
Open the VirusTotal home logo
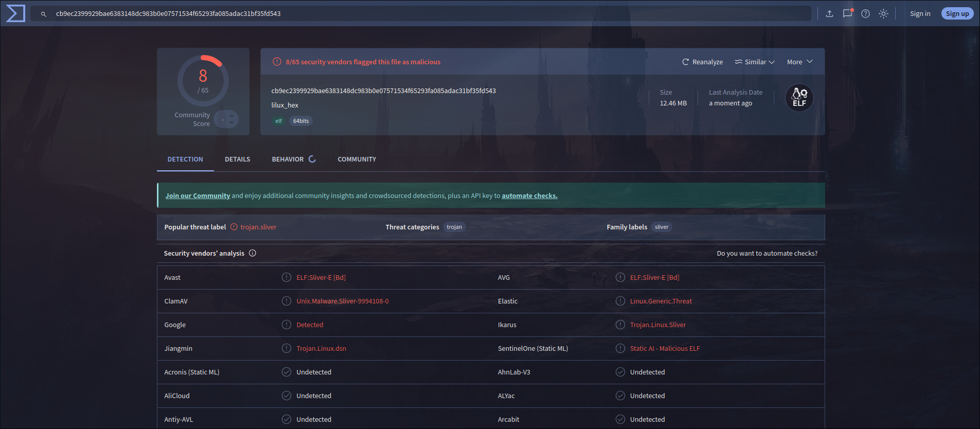coord(15,13)
